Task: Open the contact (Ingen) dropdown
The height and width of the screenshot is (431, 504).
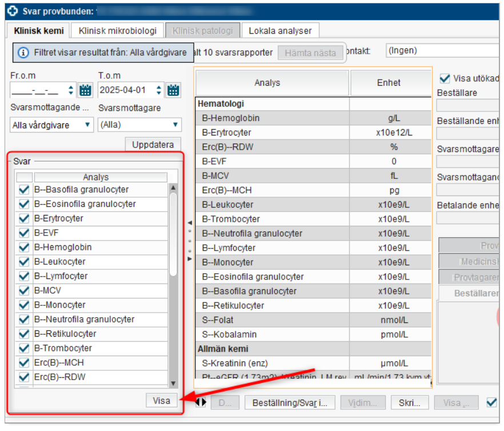Action: tap(443, 51)
